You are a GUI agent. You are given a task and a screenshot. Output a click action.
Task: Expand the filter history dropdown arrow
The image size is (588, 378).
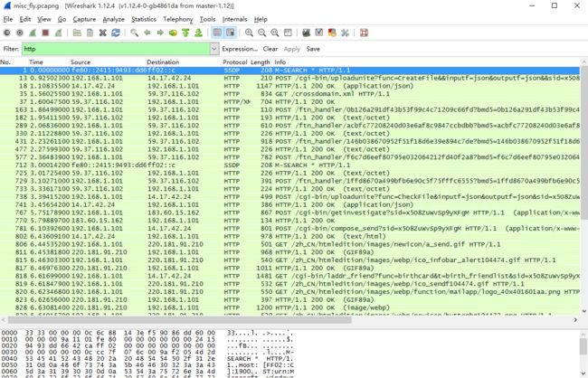(214, 49)
